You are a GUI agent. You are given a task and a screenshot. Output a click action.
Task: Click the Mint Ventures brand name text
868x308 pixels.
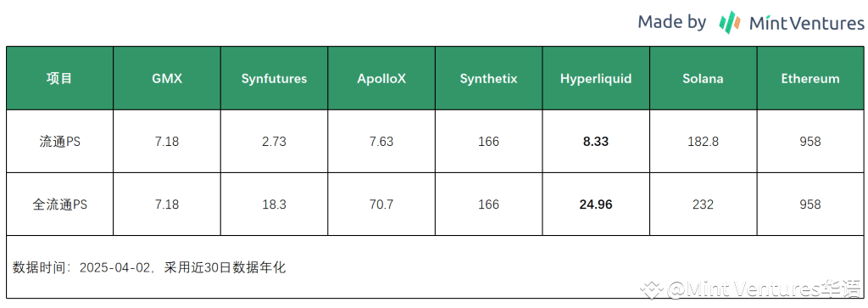[x=807, y=23]
